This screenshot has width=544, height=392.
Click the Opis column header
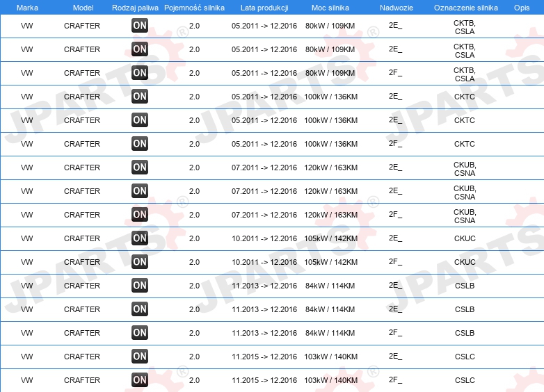click(522, 8)
